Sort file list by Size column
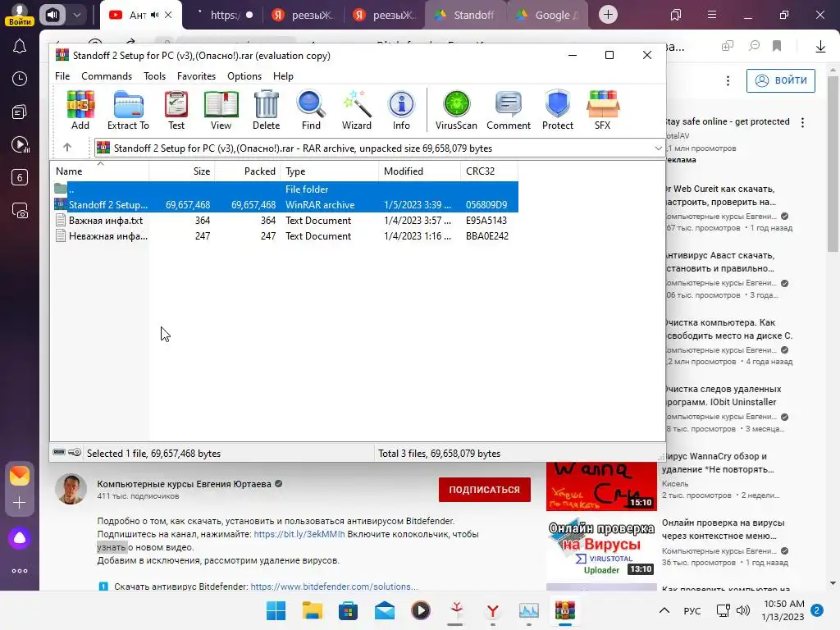Image resolution: width=840 pixels, height=630 pixels. 182,171
